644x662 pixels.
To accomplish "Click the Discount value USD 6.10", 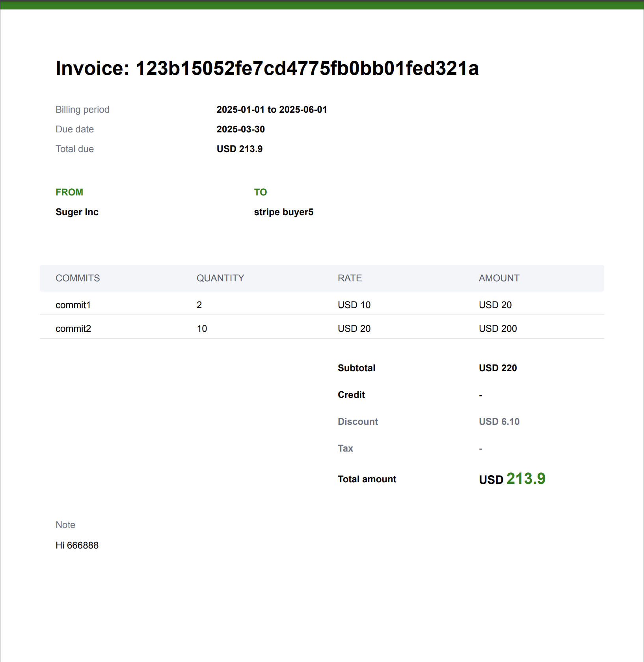I will click(x=499, y=422).
